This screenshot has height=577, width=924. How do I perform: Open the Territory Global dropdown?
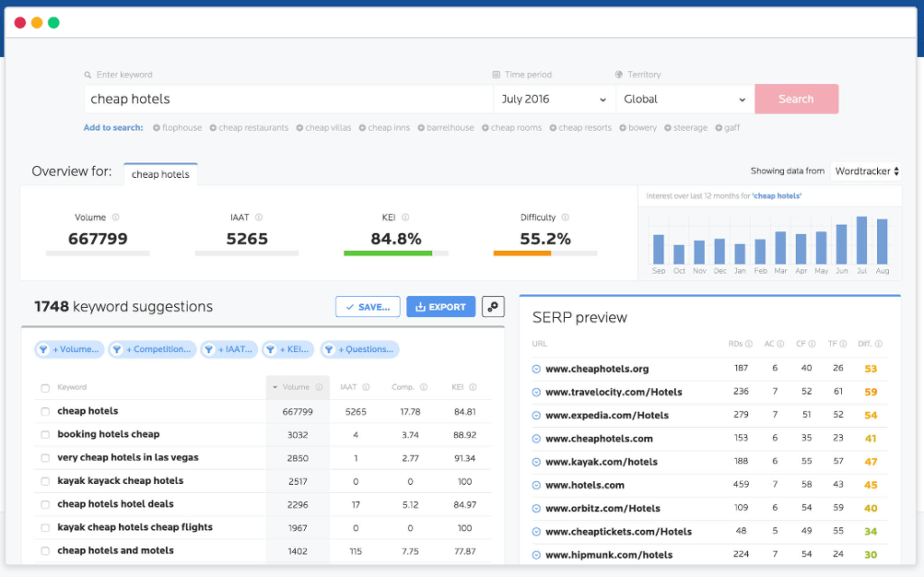(x=686, y=99)
